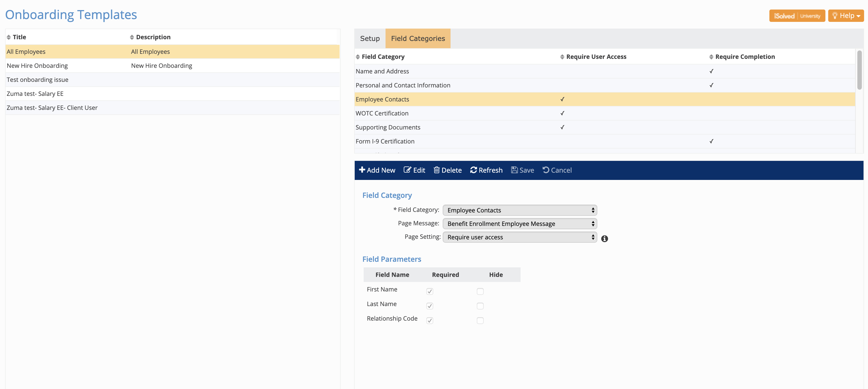This screenshot has width=868, height=389.
Task: Click the Delete trash icon
Action: [x=437, y=170]
